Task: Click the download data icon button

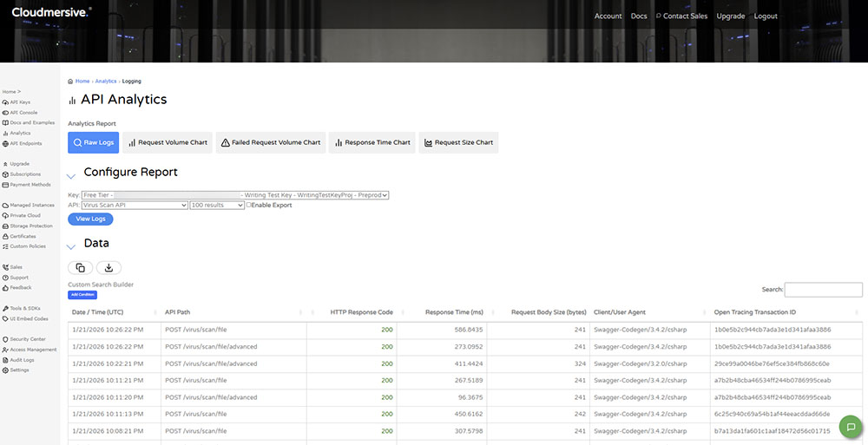Action: (x=109, y=268)
